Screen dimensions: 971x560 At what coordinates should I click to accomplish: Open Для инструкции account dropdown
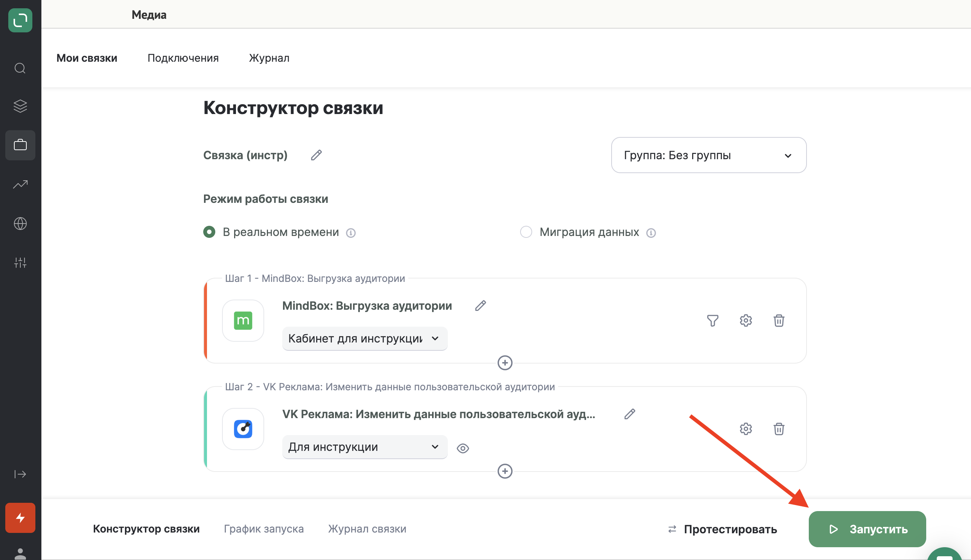click(365, 447)
